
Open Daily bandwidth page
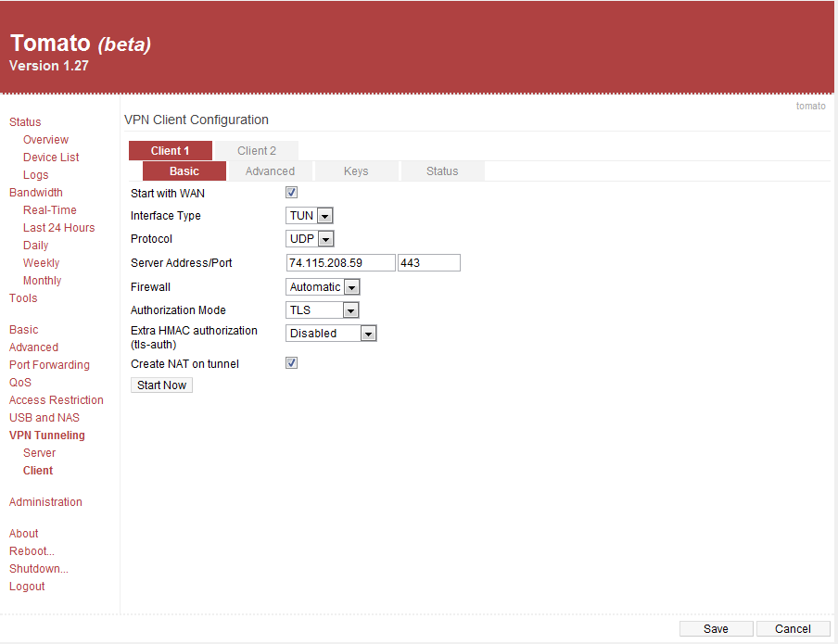point(36,246)
